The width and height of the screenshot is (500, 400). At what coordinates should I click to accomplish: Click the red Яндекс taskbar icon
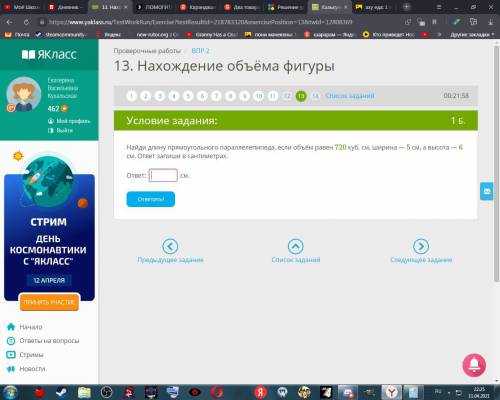260,392
